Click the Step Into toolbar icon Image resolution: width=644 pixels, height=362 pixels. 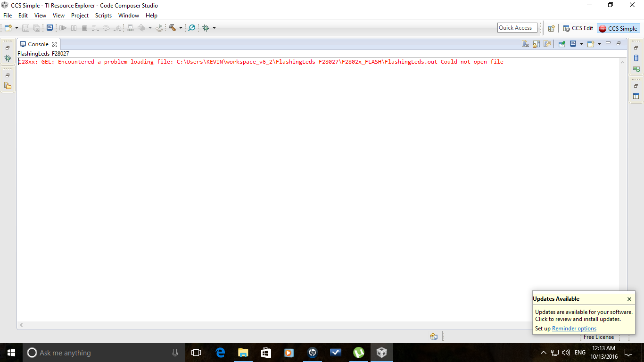[95, 28]
